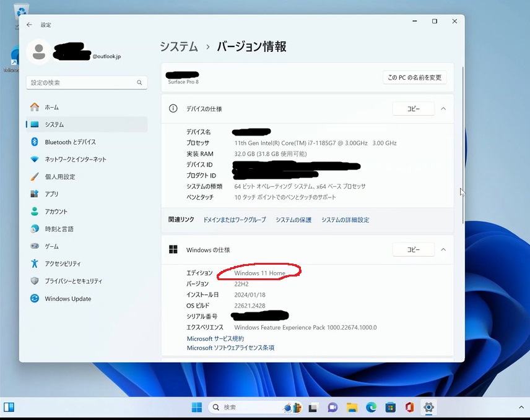The height and width of the screenshot is (420, 530).
Task: Collapse the デバイスの仕様 section
Action: [x=443, y=109]
